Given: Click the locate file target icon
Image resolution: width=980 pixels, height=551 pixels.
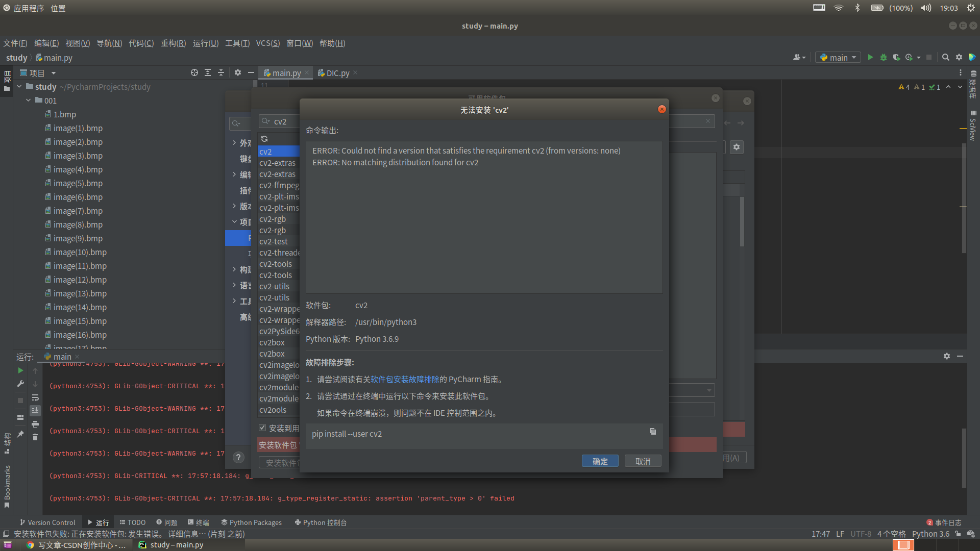Looking at the screenshot, I should click(x=194, y=73).
